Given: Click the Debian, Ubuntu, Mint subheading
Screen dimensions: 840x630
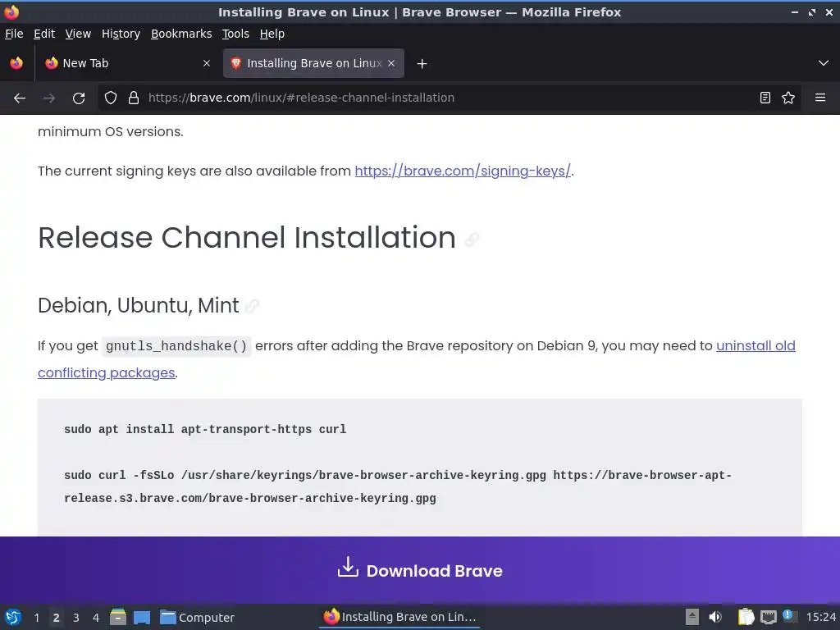Looking at the screenshot, I should 138,305.
